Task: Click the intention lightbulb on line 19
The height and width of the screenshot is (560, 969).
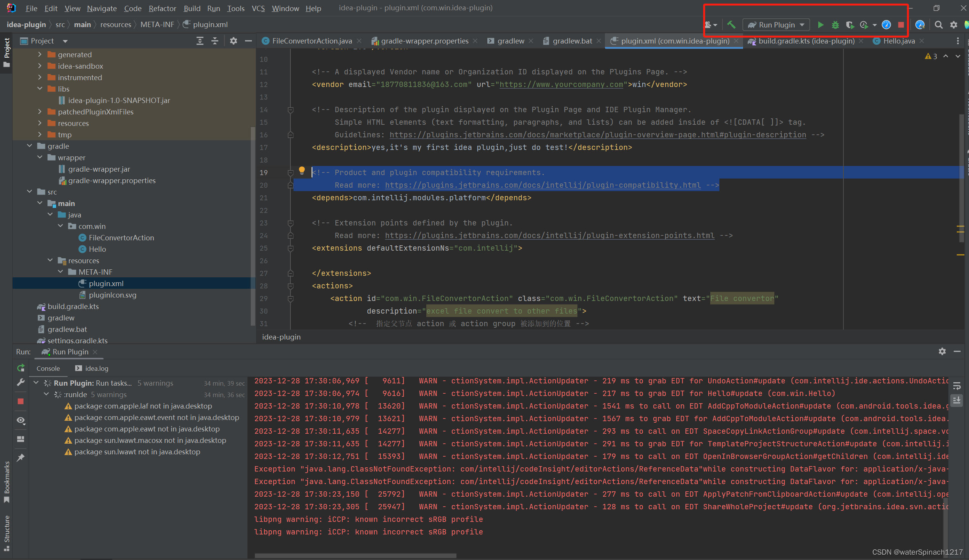Action: coord(302,170)
